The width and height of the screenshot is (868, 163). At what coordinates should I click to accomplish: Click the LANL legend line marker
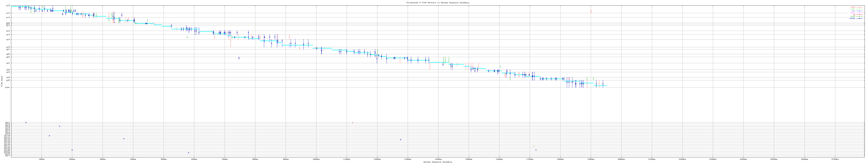860,9
